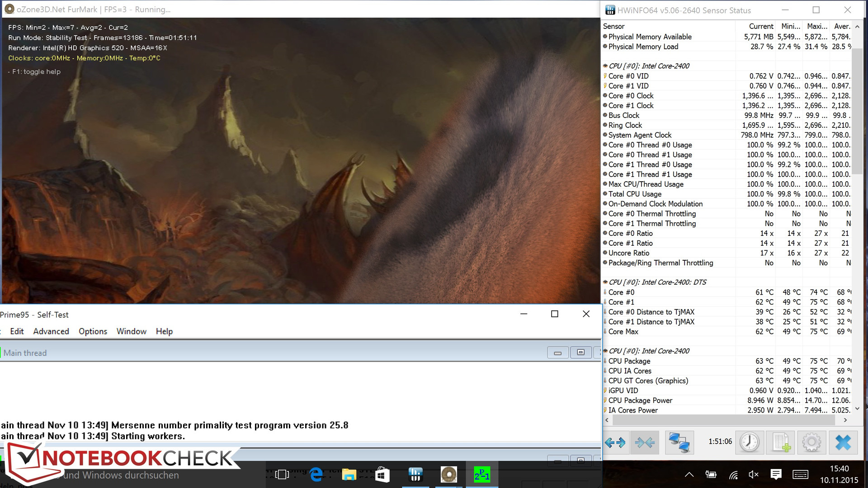Open sensor settings with the gear icon
This screenshot has height=488, width=868.
pos(811,442)
